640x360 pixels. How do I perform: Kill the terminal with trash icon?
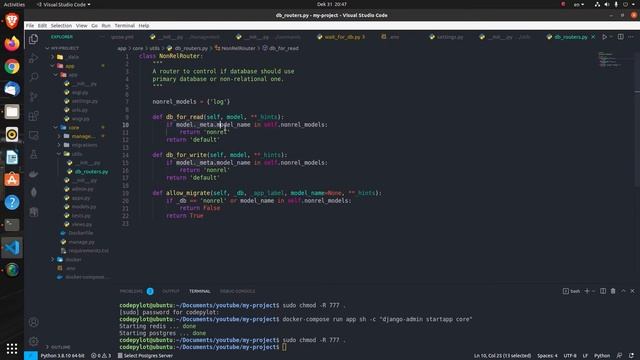613,291
